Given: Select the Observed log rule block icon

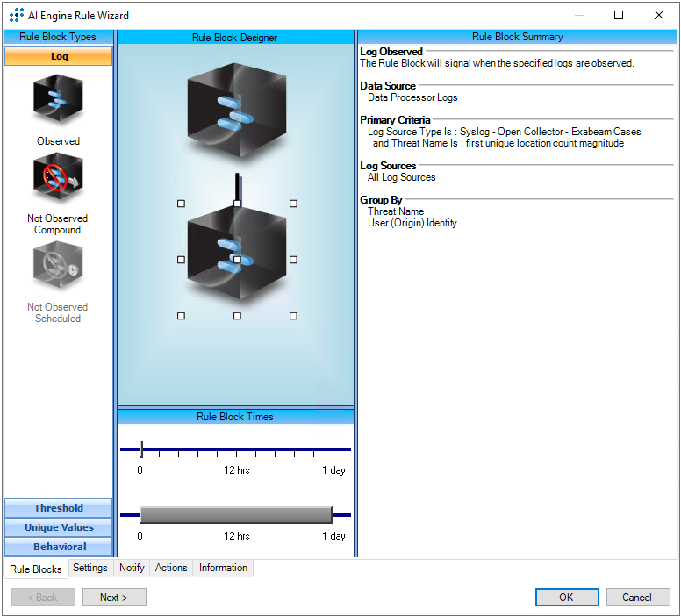Looking at the screenshot, I should pos(58,101).
